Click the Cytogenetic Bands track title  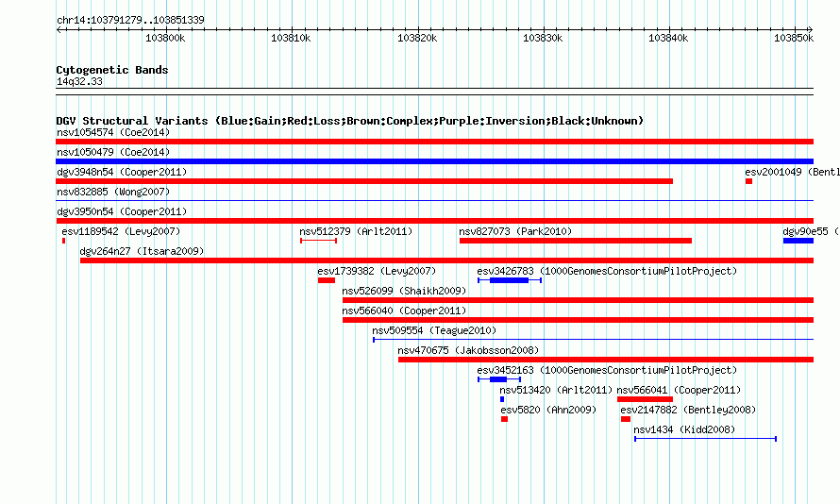click(112, 70)
